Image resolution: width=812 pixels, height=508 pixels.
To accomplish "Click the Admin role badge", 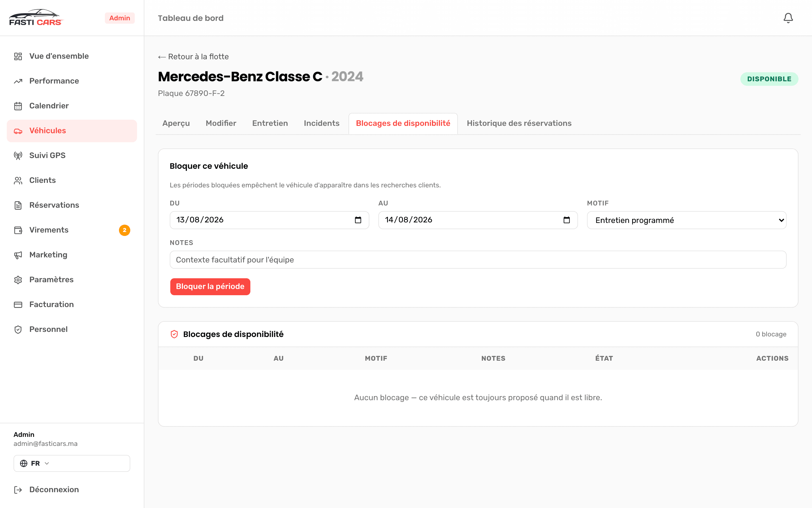I will [120, 18].
